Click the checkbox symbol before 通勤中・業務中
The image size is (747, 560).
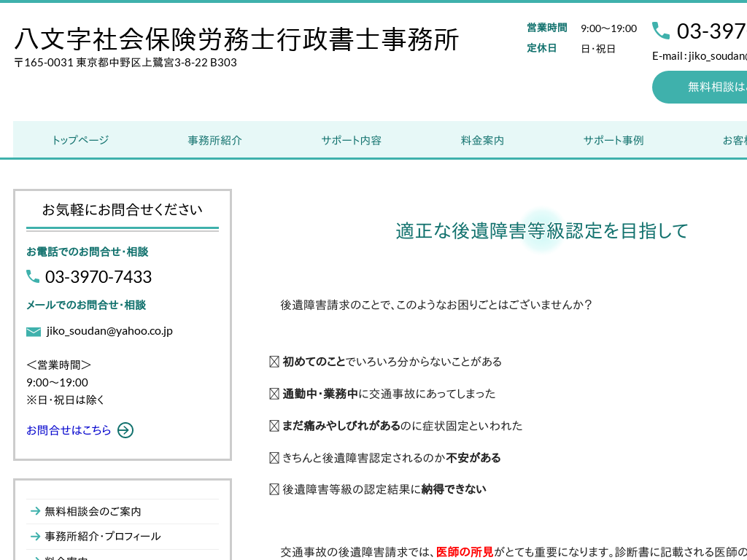[274, 394]
